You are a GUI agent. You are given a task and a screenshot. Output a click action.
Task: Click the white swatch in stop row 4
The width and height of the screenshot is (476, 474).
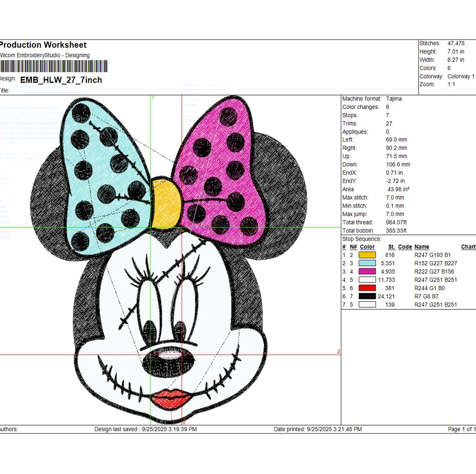367,280
